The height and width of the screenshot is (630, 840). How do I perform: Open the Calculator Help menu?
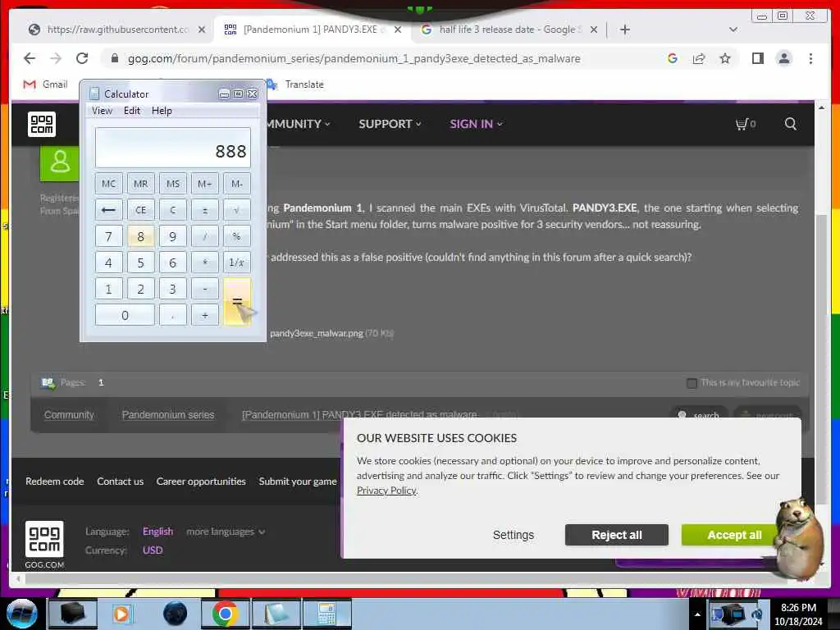[x=162, y=111]
